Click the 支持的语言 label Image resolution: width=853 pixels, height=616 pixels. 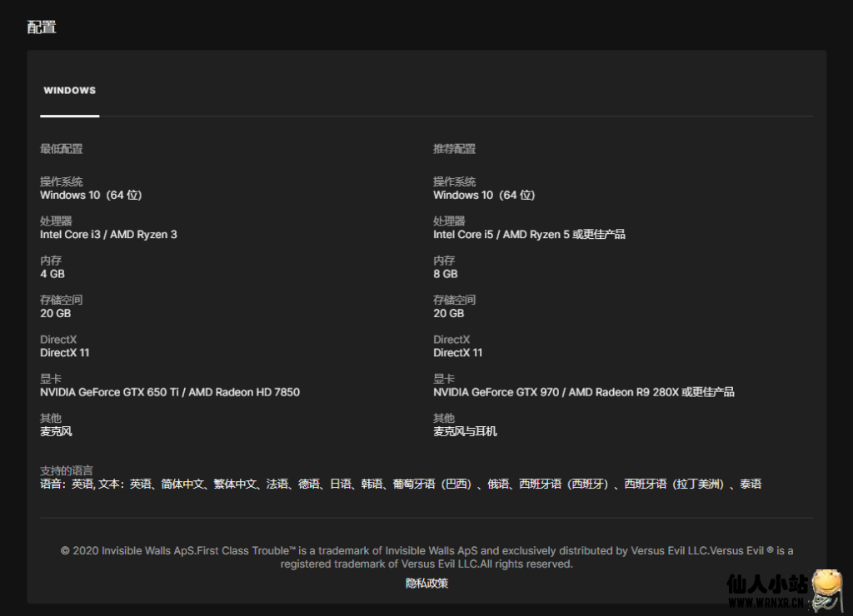[67, 471]
